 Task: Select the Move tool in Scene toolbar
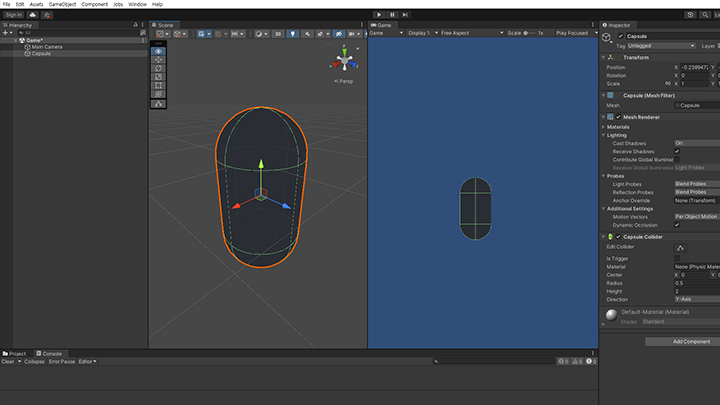(158, 60)
